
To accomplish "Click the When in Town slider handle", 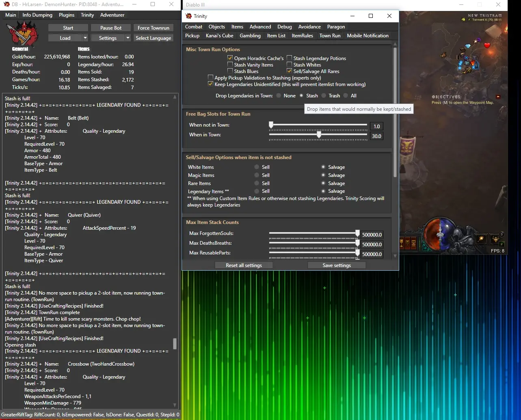I will pyautogui.click(x=319, y=134).
